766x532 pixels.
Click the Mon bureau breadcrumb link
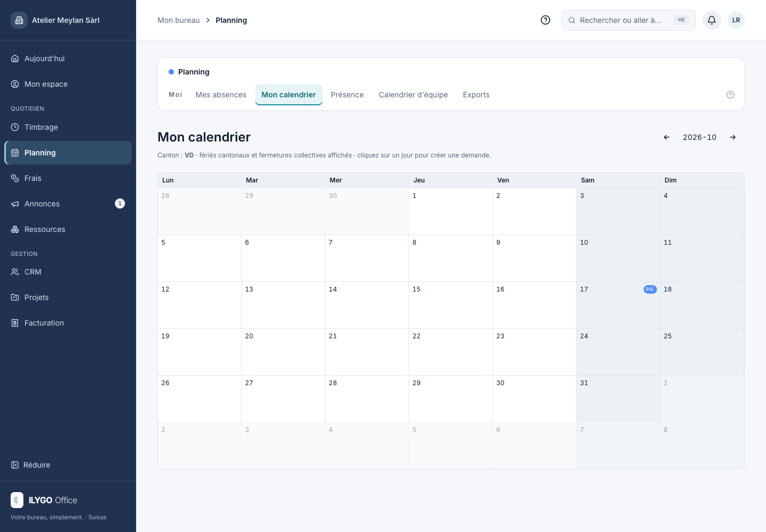tap(179, 20)
